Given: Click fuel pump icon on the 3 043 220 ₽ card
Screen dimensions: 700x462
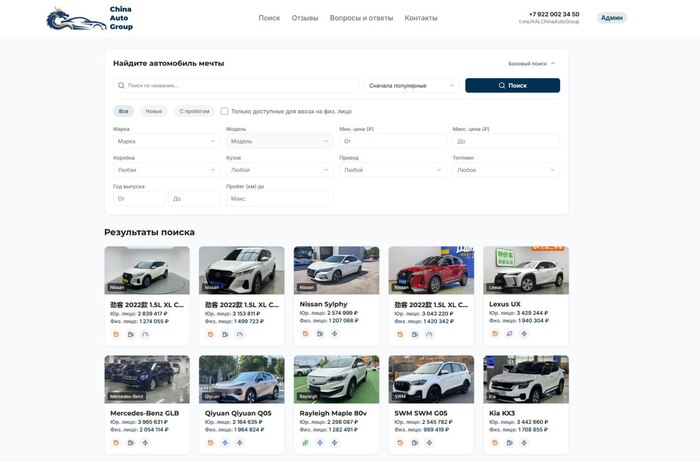Looking at the screenshot, I should tap(415, 334).
